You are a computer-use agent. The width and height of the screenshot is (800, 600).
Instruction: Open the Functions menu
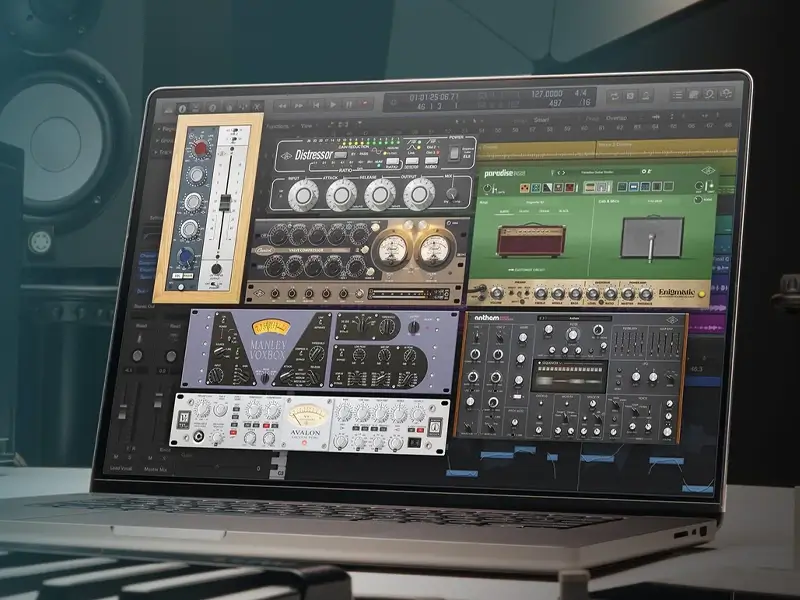coord(279,126)
